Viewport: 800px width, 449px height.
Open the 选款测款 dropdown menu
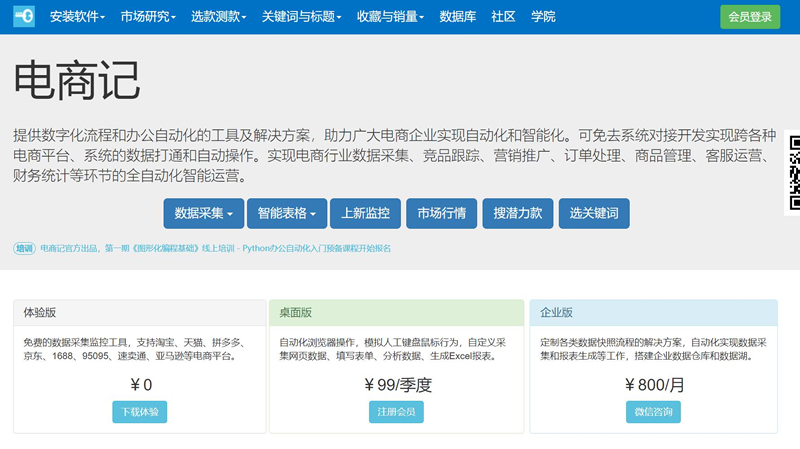tap(218, 17)
